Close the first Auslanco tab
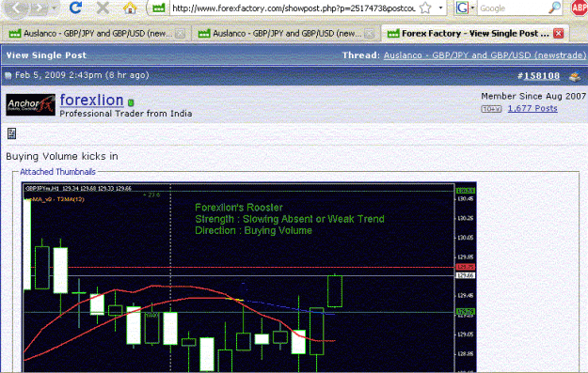588x373 pixels. pyautogui.click(x=181, y=34)
